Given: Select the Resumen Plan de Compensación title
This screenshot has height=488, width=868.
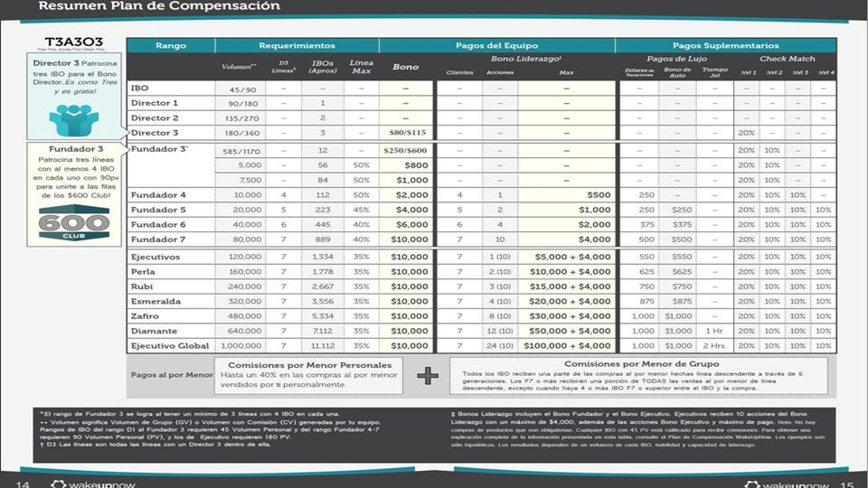Looking at the screenshot, I should tap(159, 6).
